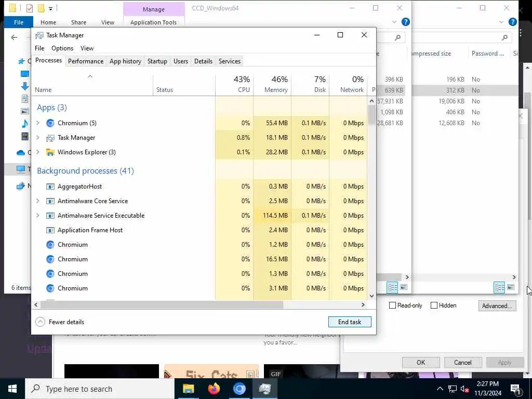This screenshot has height=399, width=532.
Task: Click the Task Manager process icon
Action: (x=50, y=137)
